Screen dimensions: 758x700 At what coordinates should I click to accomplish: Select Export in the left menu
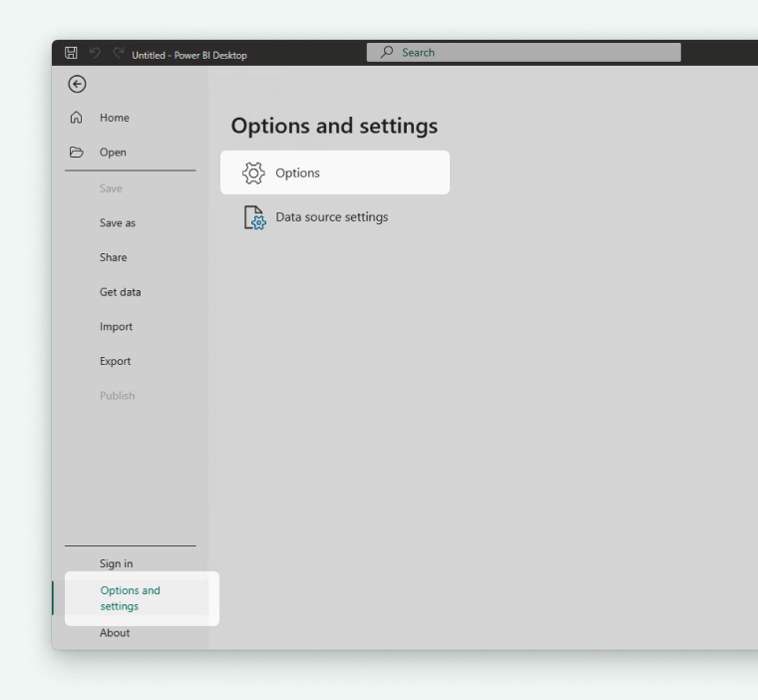[x=115, y=361]
